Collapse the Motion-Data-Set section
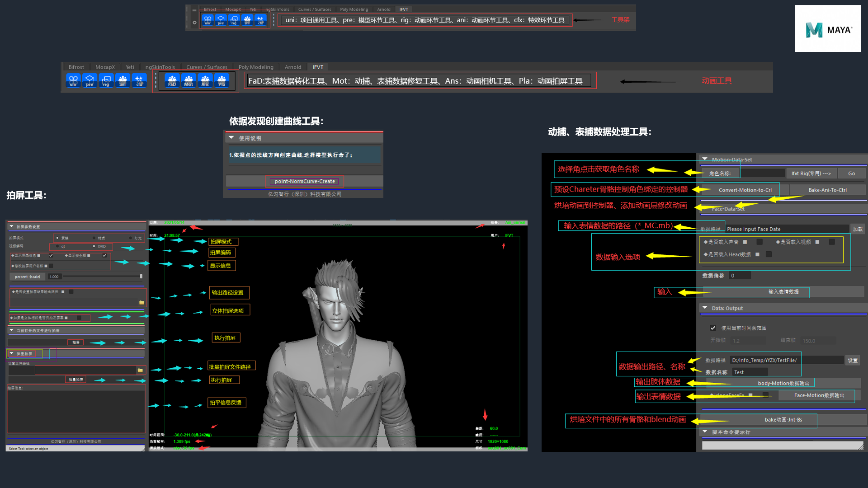 [x=705, y=159]
